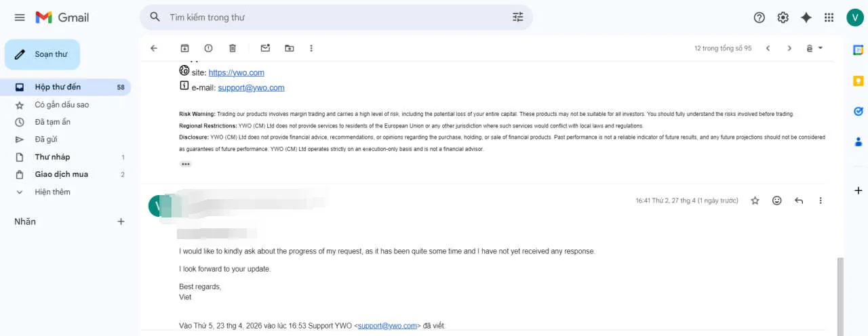Image resolution: width=868 pixels, height=336 pixels.
Task: Add an emoji reaction to message
Action: click(x=777, y=201)
